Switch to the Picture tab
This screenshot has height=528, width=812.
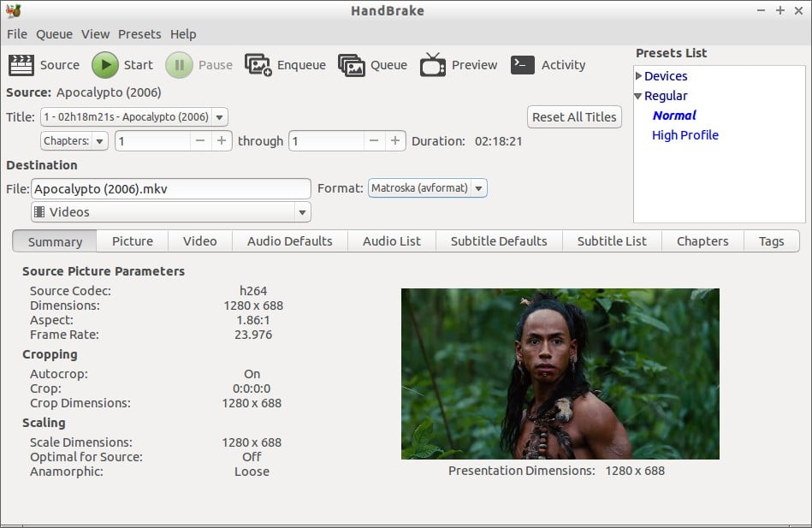click(x=131, y=240)
